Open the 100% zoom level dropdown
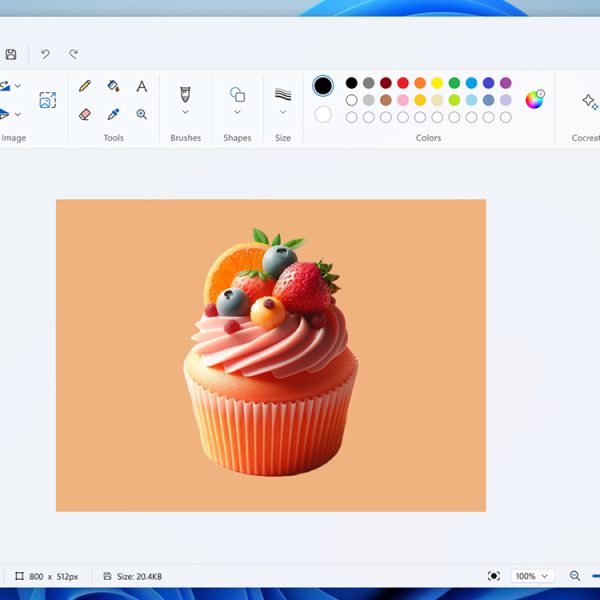 coord(532,576)
